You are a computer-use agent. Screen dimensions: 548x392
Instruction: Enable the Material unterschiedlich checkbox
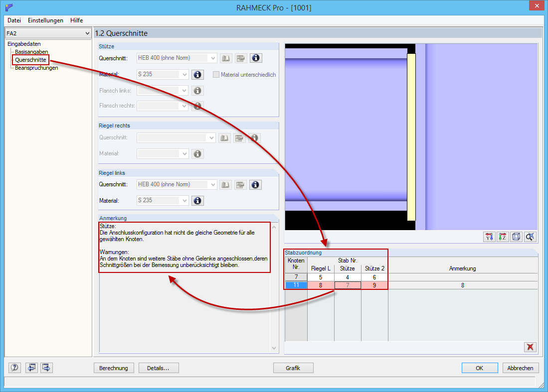click(217, 74)
